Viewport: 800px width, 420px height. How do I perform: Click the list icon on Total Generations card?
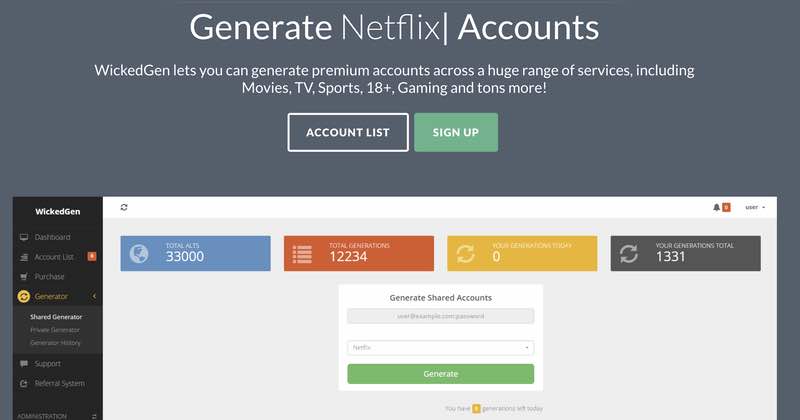tap(303, 254)
